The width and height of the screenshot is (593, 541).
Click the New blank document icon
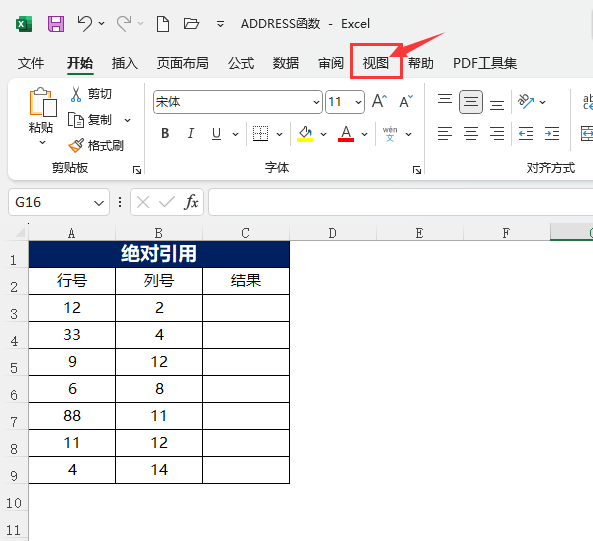point(163,24)
